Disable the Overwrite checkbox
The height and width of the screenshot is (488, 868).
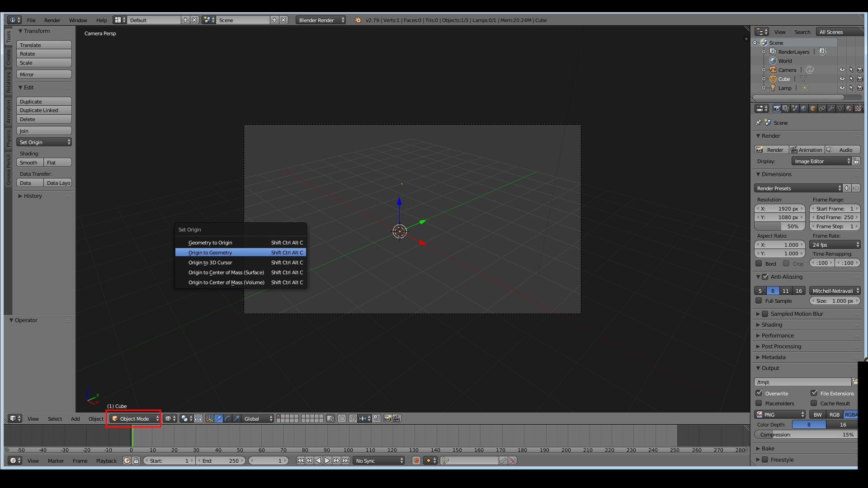(x=759, y=393)
